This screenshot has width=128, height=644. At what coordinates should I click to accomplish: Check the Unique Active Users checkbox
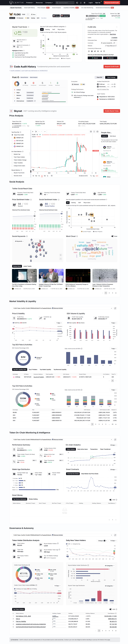(12, 166)
